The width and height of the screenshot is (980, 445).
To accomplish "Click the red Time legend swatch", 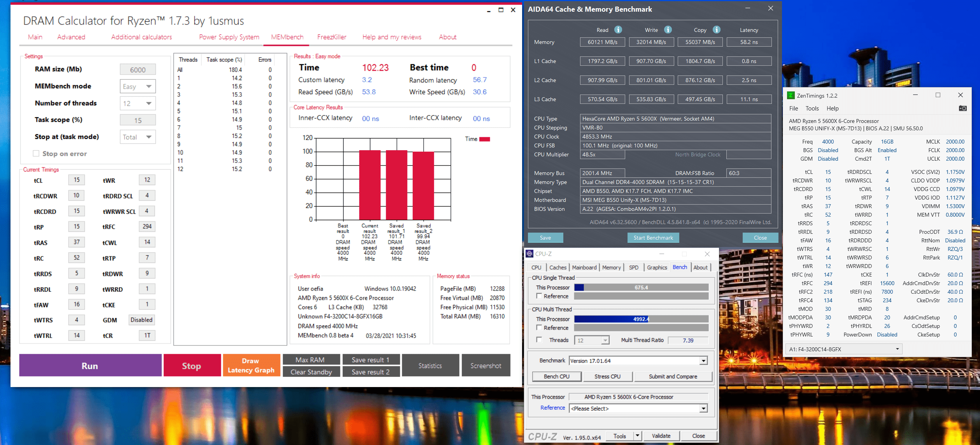I will click(x=485, y=139).
